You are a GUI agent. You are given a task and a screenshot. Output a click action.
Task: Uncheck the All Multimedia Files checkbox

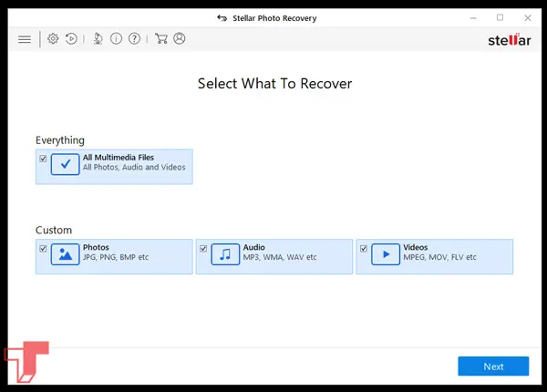pyautogui.click(x=43, y=158)
